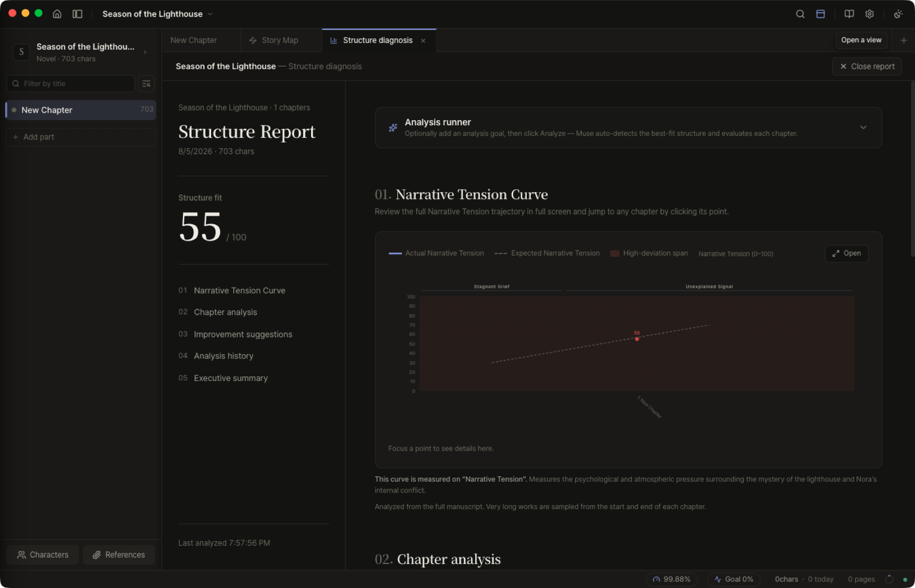Screen dimensions: 915x588
Task: Click the Add part button
Action: (x=81, y=137)
